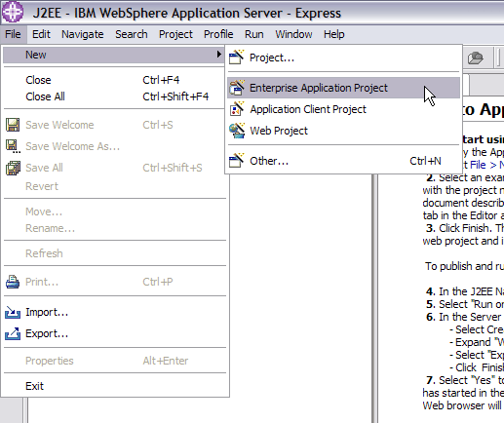Click the disabled Properties entry
The height and width of the screenshot is (423, 504).
coord(114,361)
